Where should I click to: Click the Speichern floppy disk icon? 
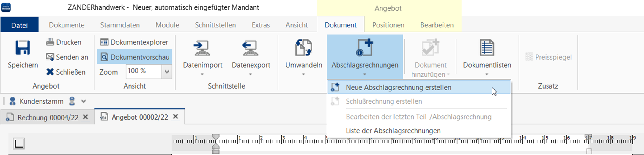click(23, 48)
